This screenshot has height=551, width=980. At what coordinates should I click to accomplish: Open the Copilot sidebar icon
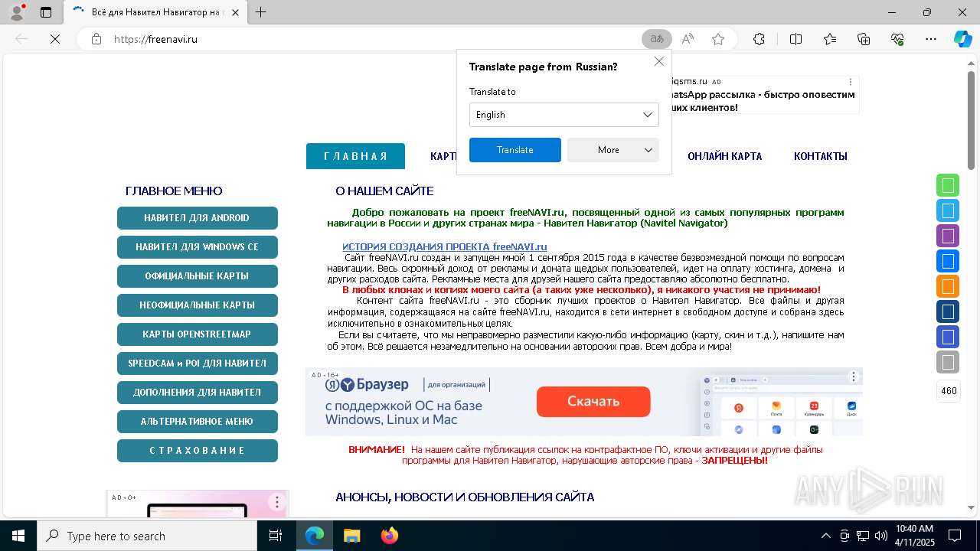click(962, 39)
